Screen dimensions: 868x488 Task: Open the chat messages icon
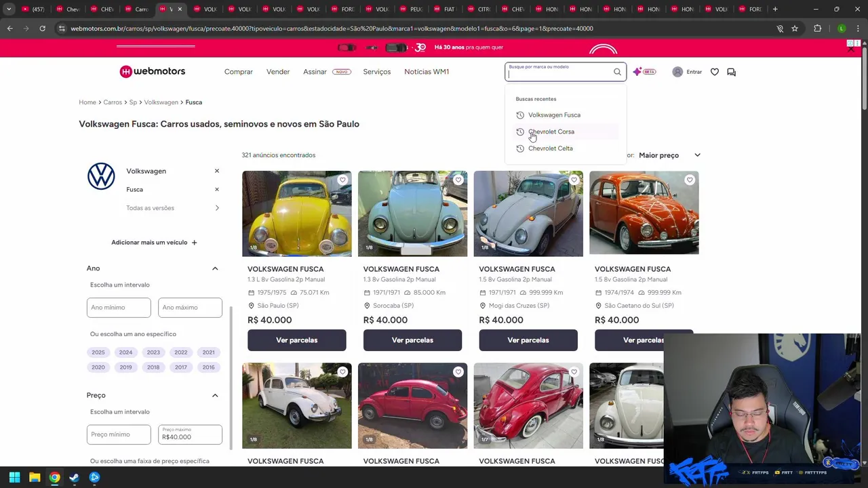[x=731, y=72]
